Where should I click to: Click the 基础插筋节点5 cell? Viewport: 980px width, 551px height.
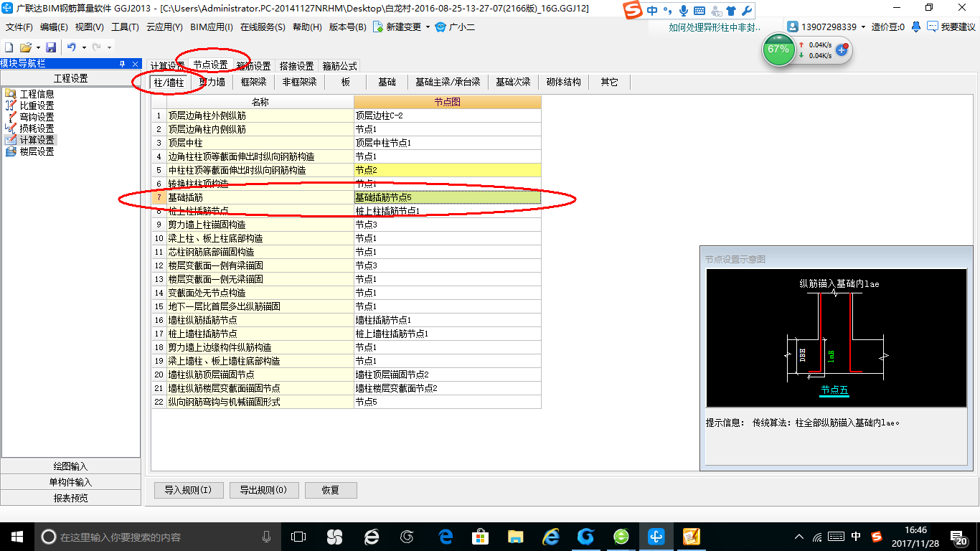448,197
